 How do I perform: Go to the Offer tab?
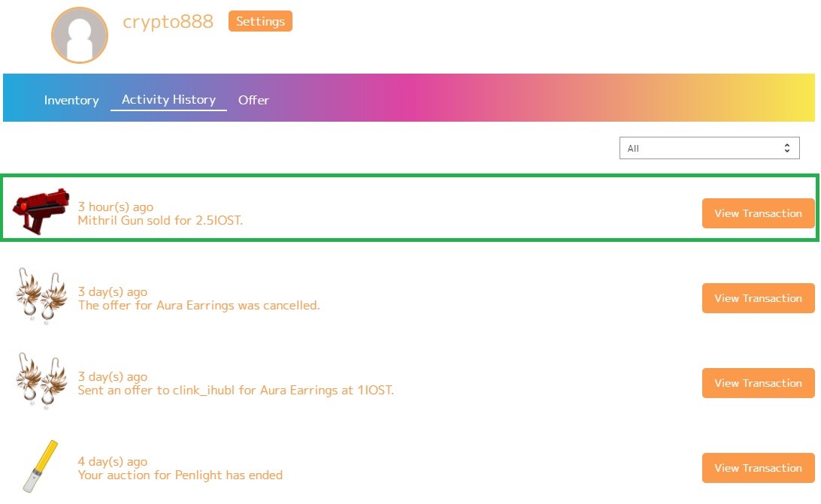tap(253, 100)
